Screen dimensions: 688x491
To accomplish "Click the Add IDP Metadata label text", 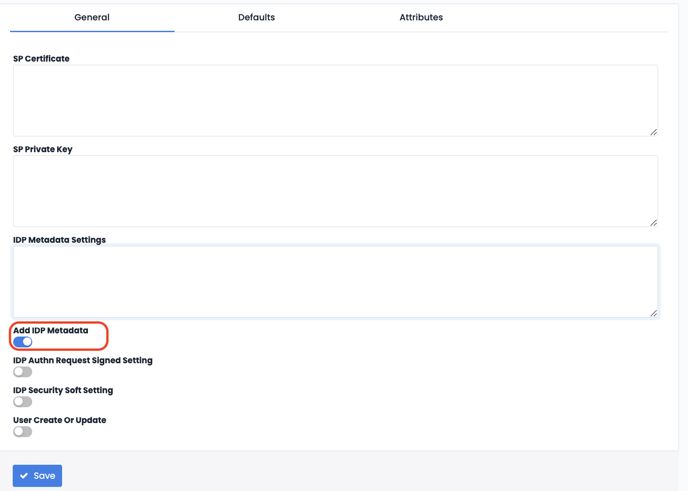I will tap(50, 330).
